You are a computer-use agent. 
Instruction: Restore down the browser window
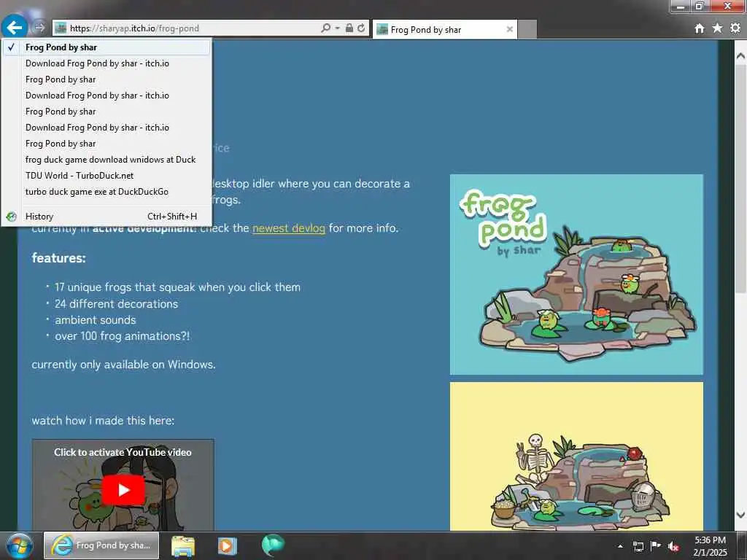(700, 6)
